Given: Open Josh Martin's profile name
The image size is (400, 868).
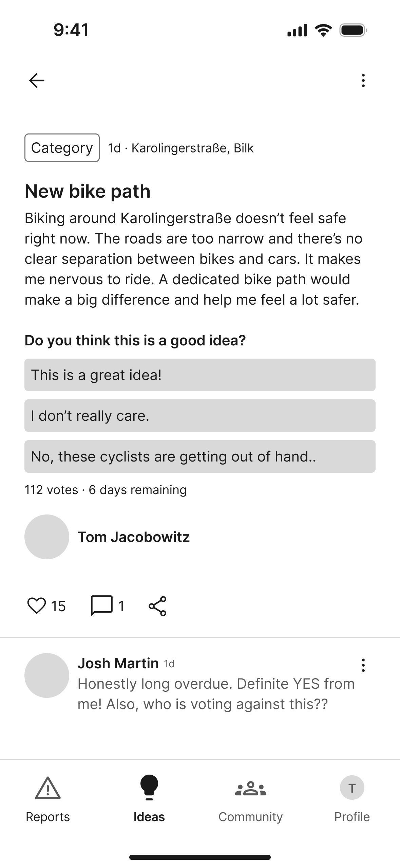Looking at the screenshot, I should pos(118,663).
